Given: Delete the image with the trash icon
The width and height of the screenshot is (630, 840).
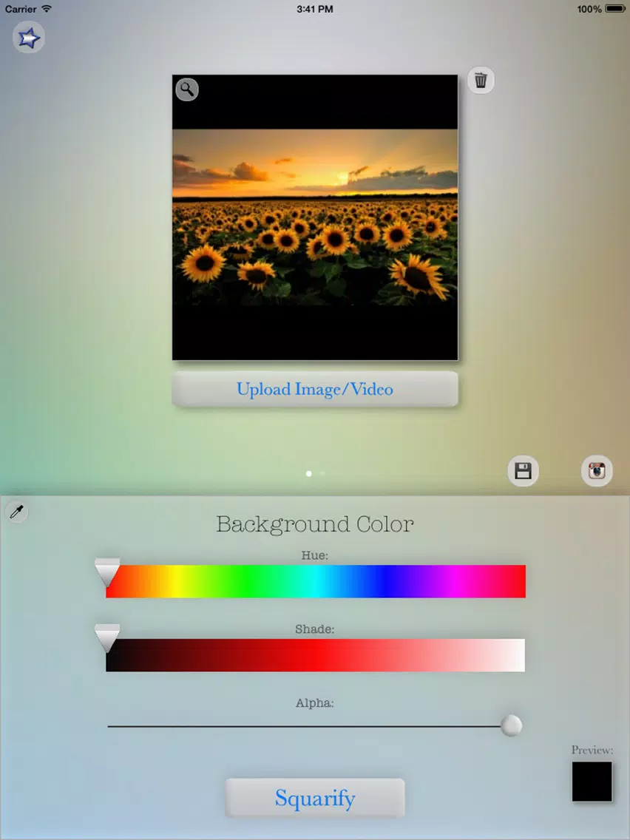Looking at the screenshot, I should pyautogui.click(x=481, y=81).
